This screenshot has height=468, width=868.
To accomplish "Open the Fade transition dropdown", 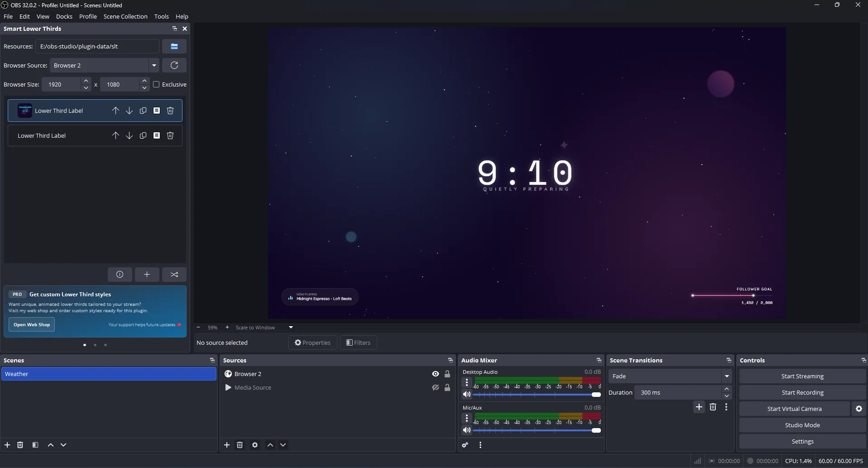I will 726,376.
